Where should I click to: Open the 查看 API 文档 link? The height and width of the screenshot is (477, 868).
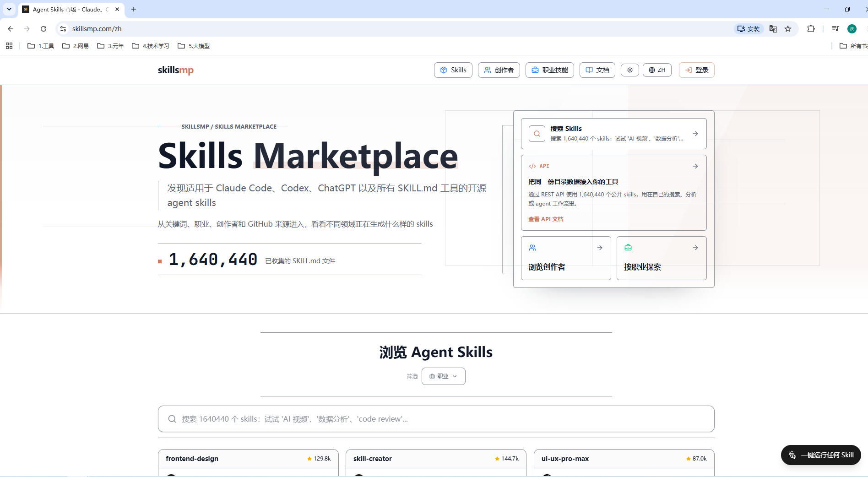(546, 219)
